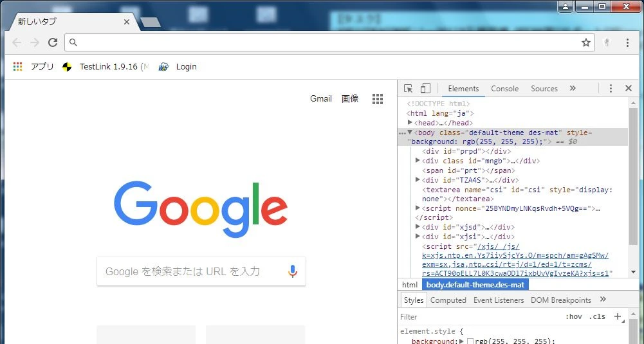Reload the page with refresh icon

53,42
